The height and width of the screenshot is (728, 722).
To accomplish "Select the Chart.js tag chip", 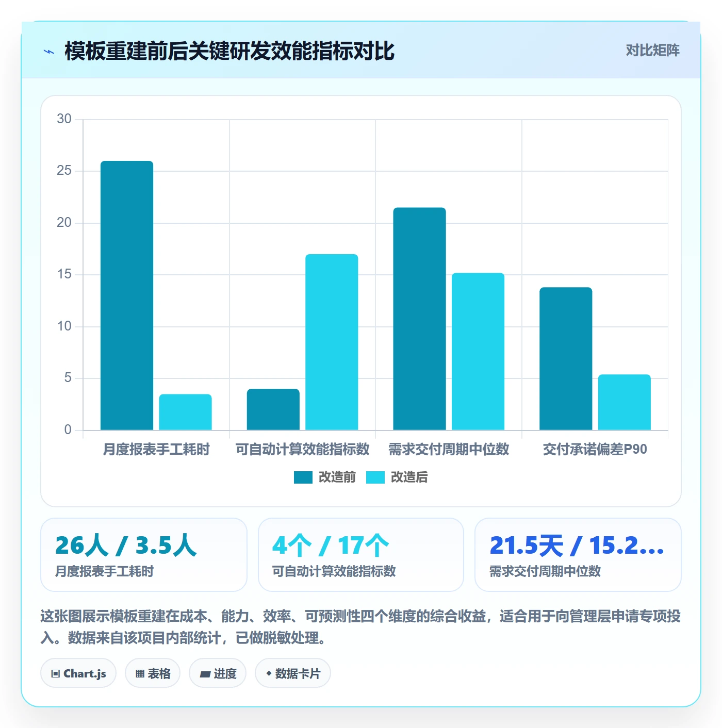I will coord(78,673).
